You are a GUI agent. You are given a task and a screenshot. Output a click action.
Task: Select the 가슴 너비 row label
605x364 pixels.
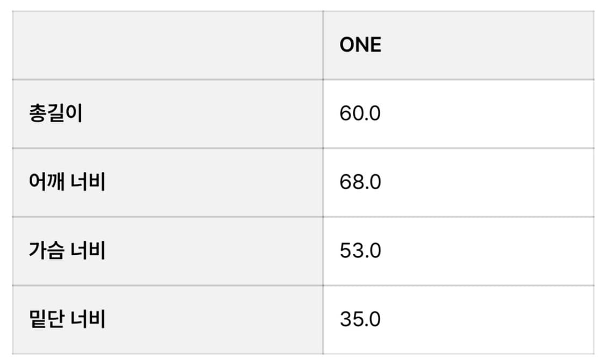67,251
